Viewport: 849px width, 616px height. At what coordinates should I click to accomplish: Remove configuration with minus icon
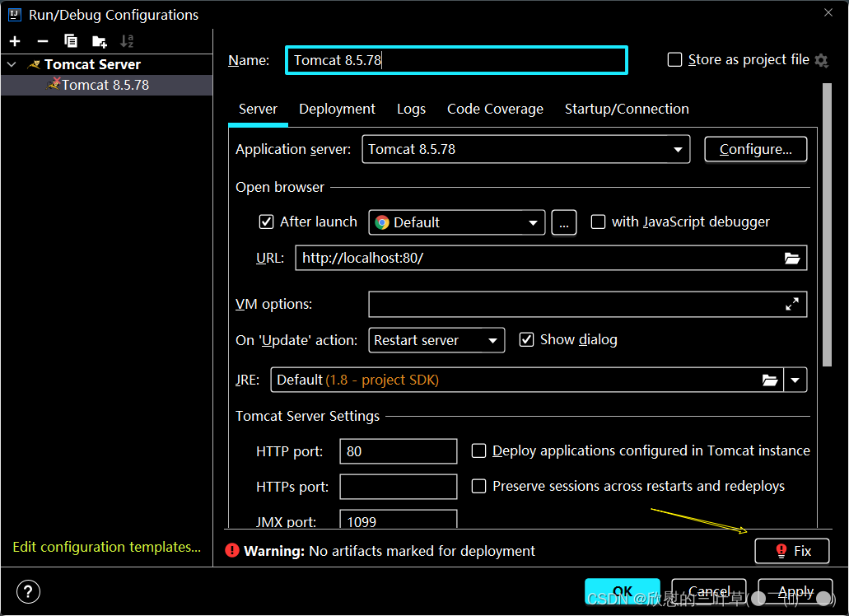click(43, 41)
